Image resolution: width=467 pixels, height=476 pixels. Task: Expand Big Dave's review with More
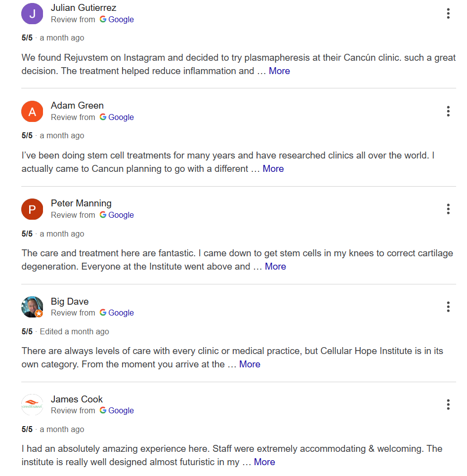tap(250, 364)
